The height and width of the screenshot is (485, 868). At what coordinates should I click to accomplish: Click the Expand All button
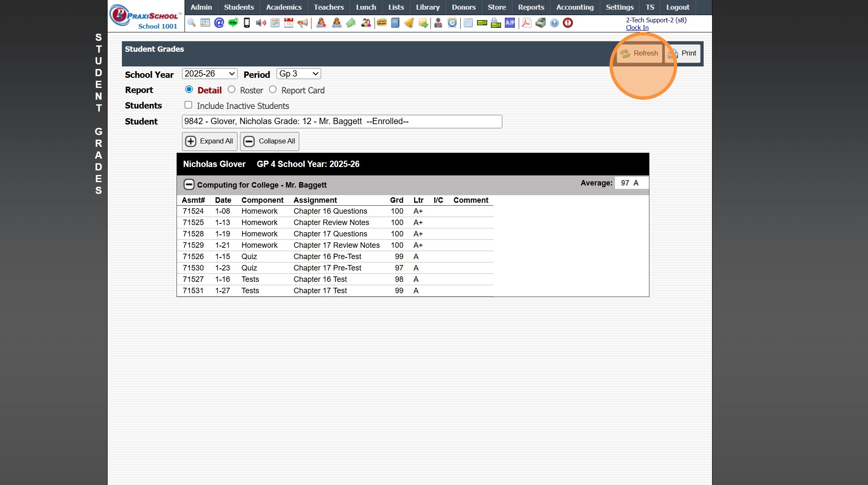pyautogui.click(x=209, y=141)
